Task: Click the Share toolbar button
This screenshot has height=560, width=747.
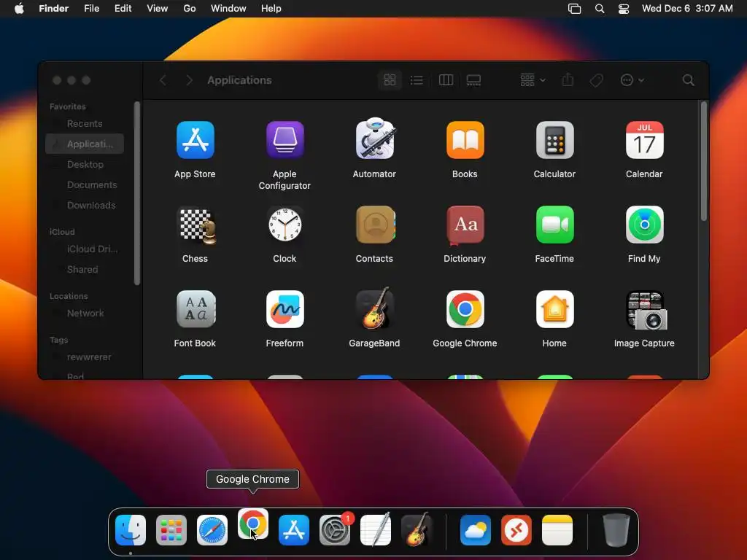Action: [568, 80]
